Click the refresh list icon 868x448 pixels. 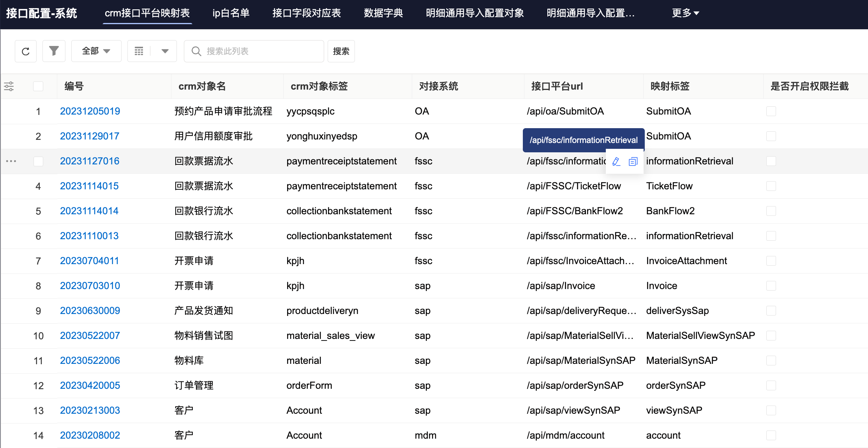click(x=26, y=51)
